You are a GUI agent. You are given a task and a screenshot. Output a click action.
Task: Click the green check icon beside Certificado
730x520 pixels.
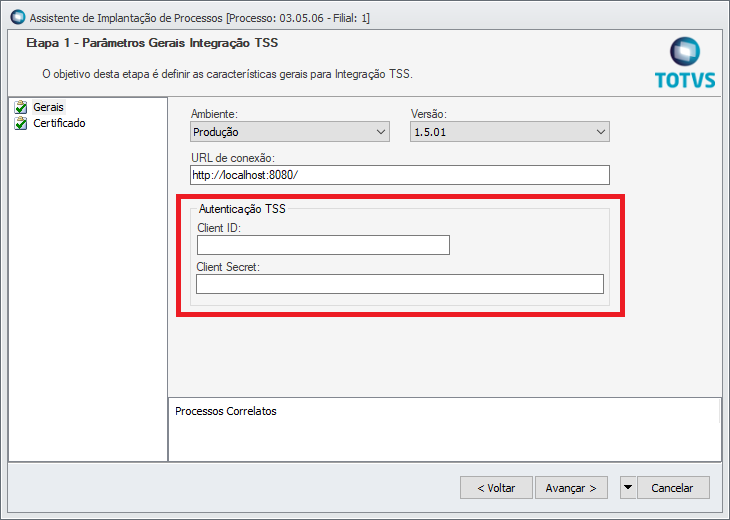pyautogui.click(x=19, y=124)
